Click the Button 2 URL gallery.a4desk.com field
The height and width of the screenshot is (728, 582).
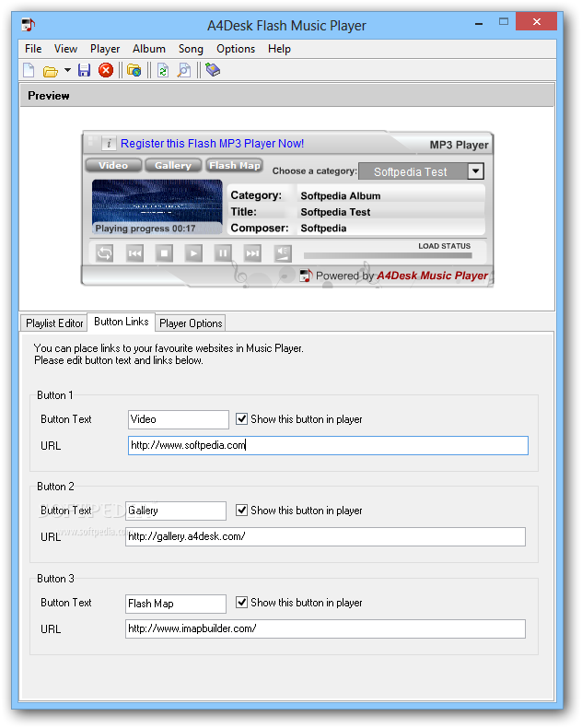click(x=325, y=536)
